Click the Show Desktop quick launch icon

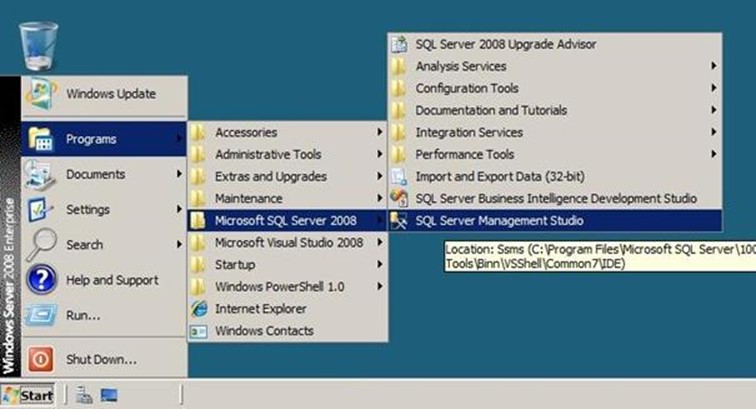tap(109, 395)
